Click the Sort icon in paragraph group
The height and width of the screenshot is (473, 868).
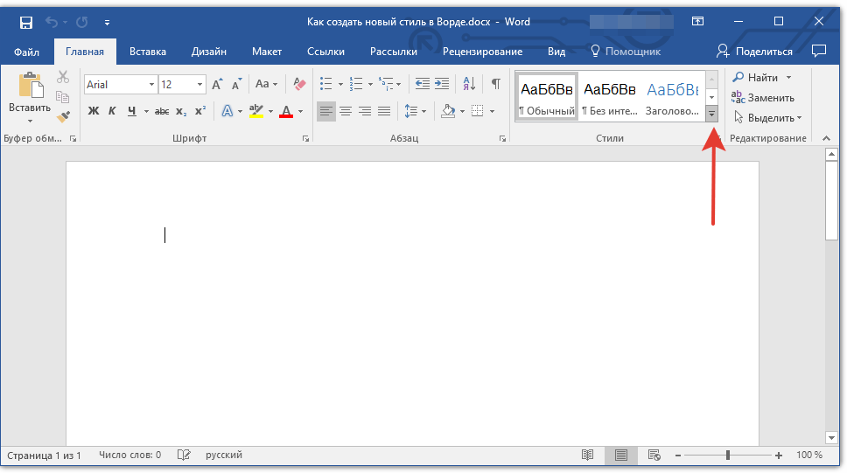click(x=469, y=84)
